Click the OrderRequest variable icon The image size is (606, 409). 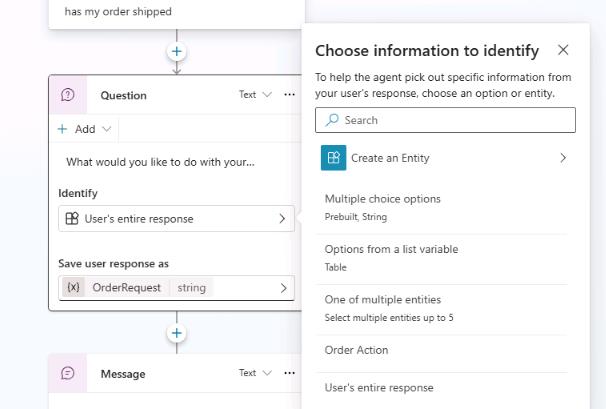point(73,288)
